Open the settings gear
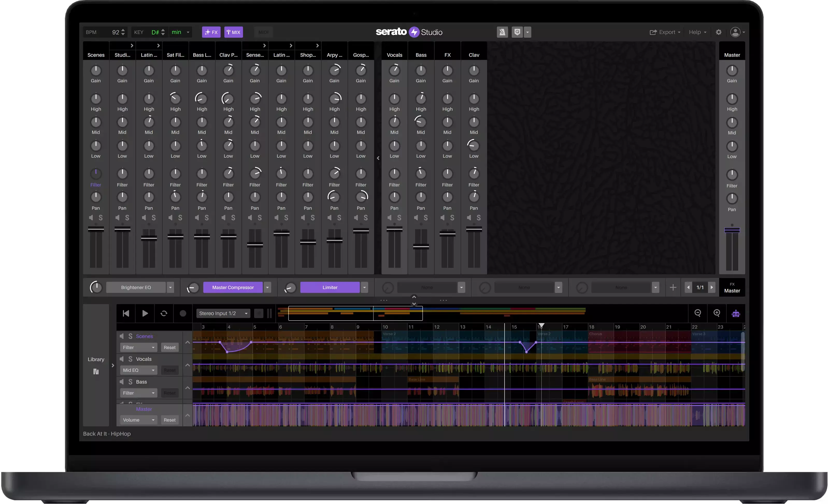The width and height of the screenshot is (829, 504). [718, 32]
